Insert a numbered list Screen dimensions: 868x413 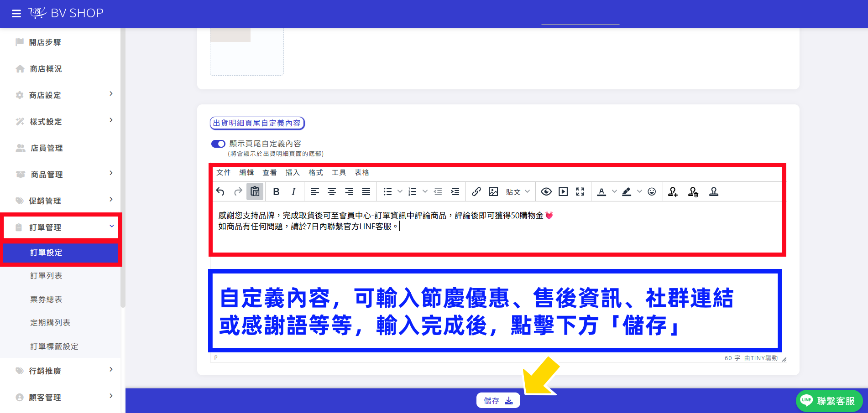pos(413,191)
